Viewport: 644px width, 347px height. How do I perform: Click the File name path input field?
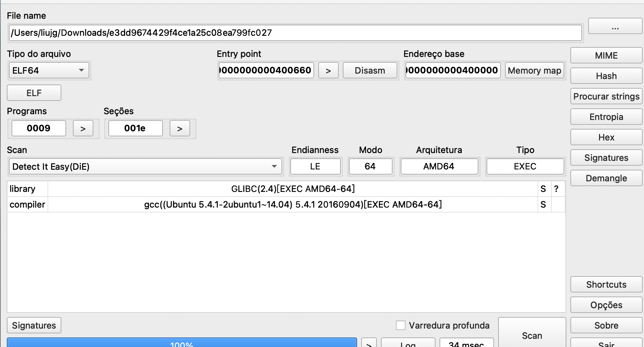click(x=295, y=33)
